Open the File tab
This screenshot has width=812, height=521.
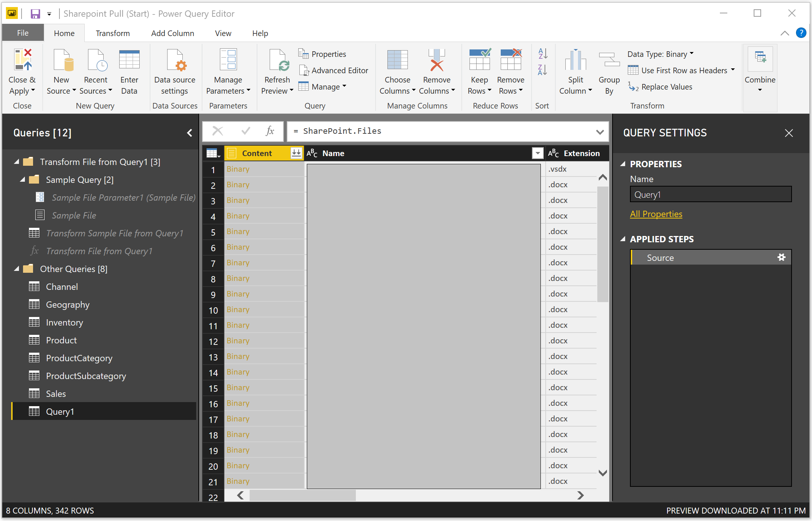pos(23,33)
